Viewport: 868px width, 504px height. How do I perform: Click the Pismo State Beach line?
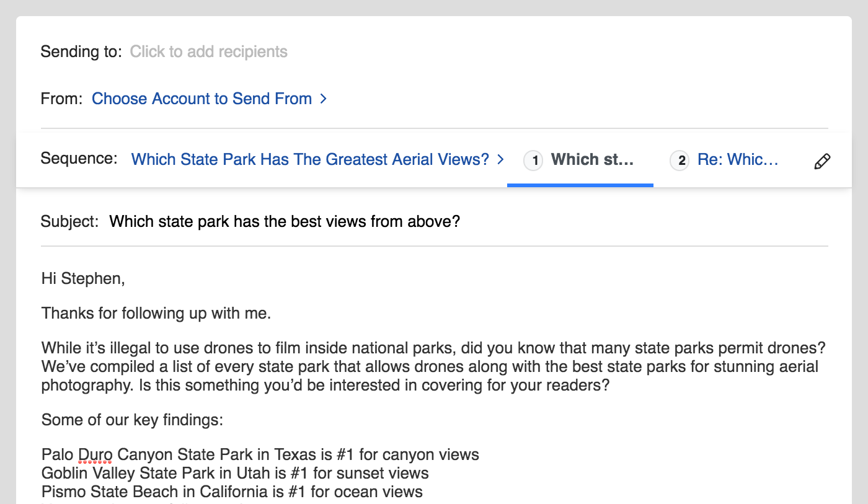tap(232, 492)
